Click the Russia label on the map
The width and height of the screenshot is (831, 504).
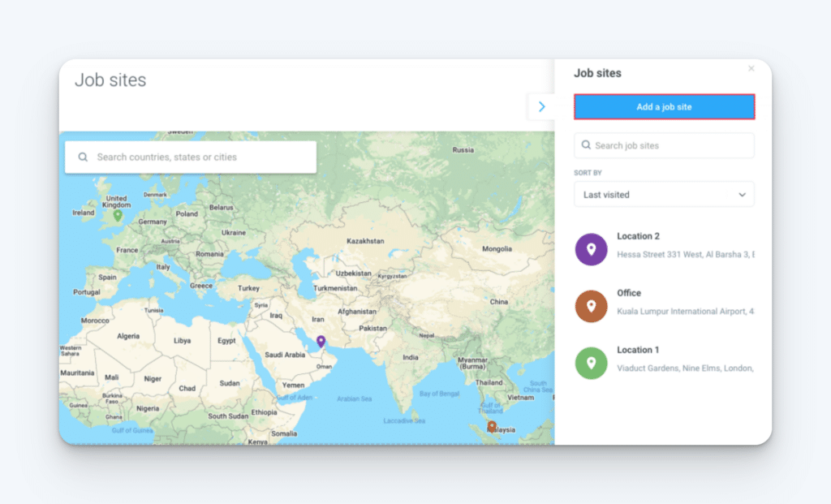[463, 150]
